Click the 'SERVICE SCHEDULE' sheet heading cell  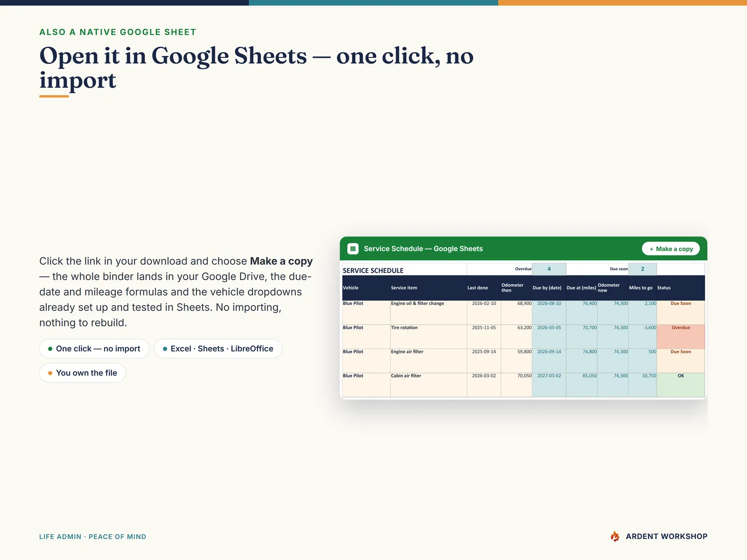[x=404, y=270]
